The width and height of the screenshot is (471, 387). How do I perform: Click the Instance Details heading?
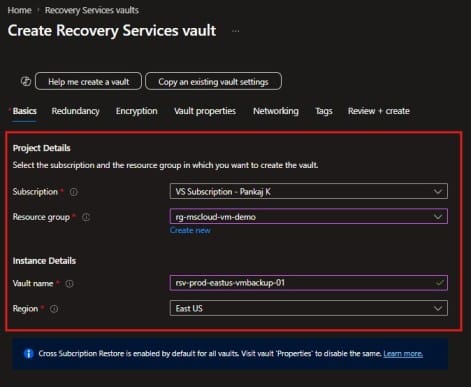44,261
